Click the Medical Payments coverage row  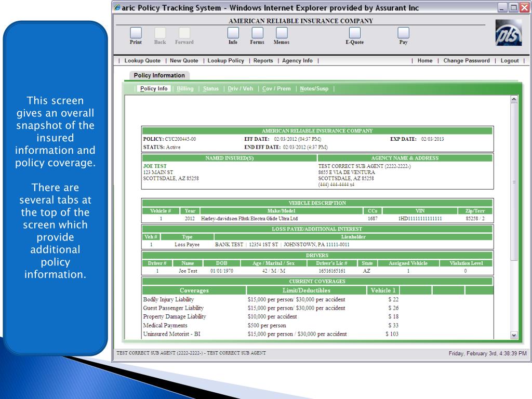(317, 325)
